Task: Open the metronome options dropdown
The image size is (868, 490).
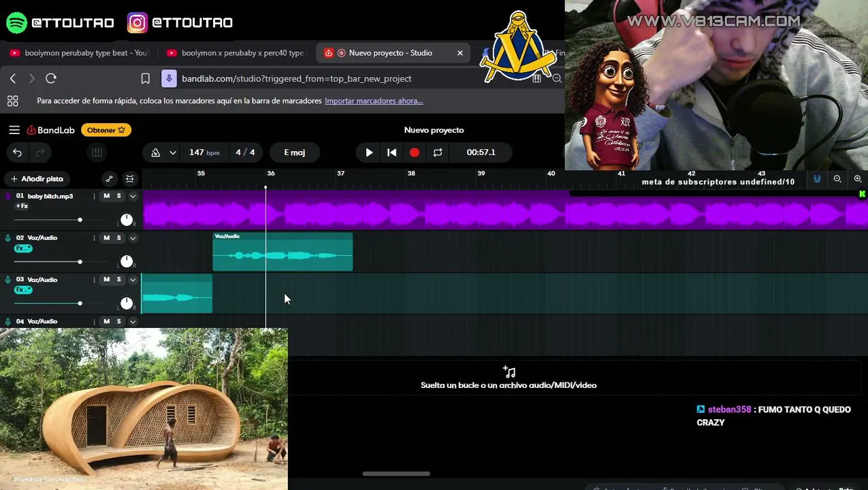Action: click(173, 152)
